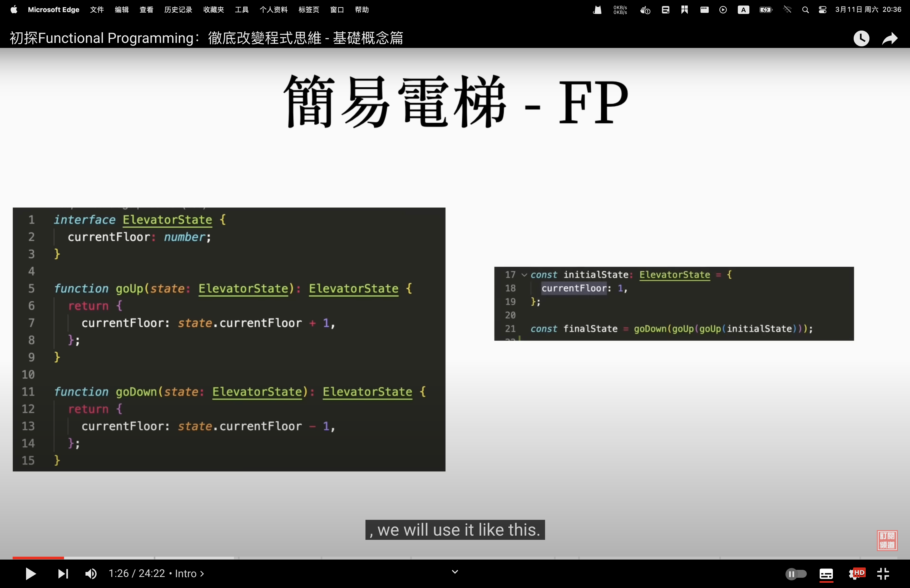The image size is (910, 588).
Task: Toggle subtitles/closed captions
Action: point(826,574)
